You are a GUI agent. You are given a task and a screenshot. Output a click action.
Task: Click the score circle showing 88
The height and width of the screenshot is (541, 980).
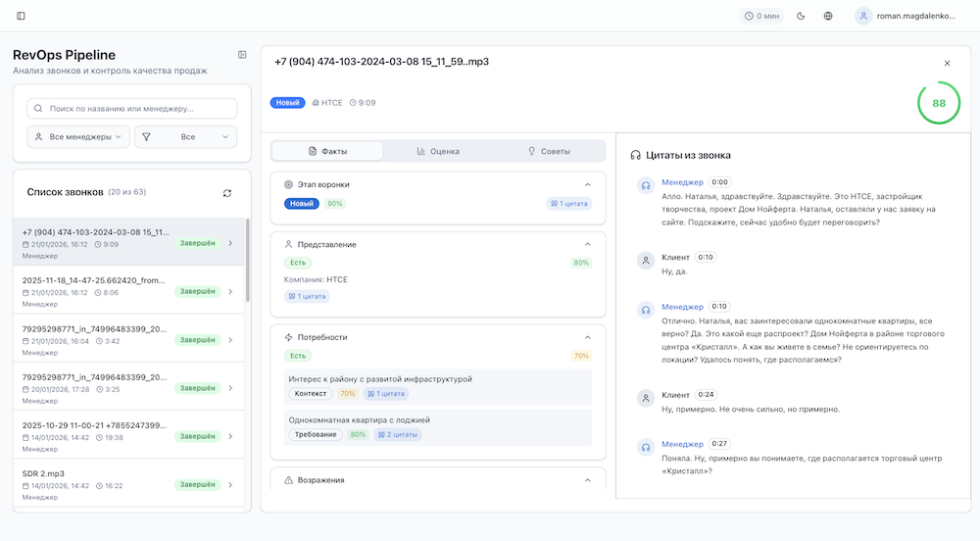[939, 103]
